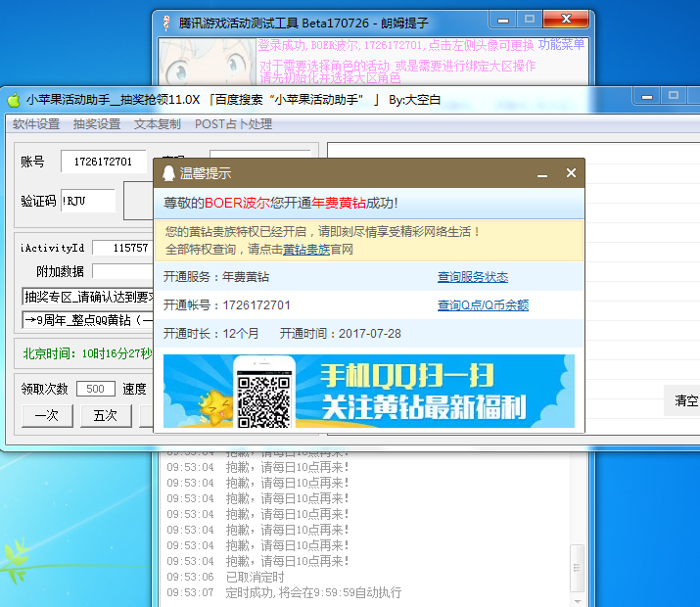The height and width of the screenshot is (607, 700).
Task: Click the 登录成功 status message
Action: (x=396, y=45)
